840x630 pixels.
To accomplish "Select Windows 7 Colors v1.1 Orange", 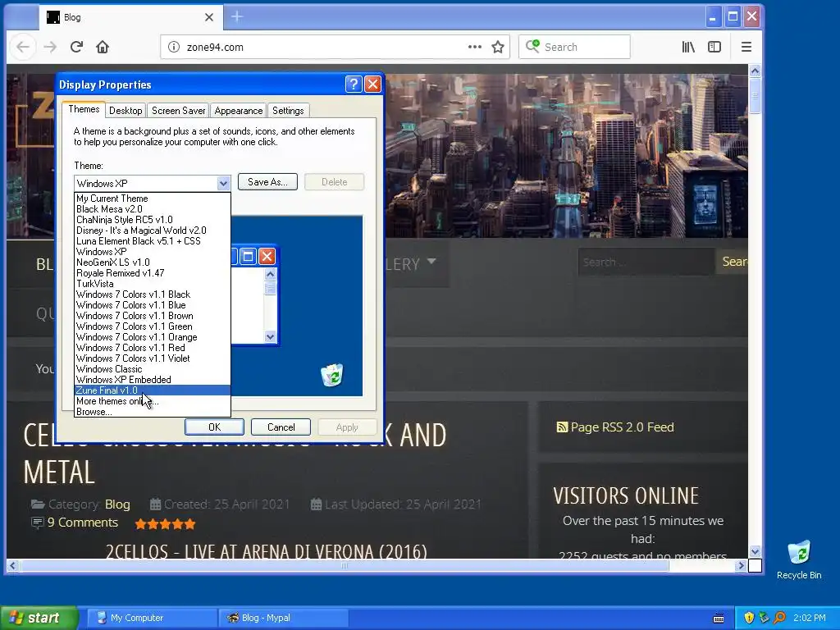I will point(152,337).
